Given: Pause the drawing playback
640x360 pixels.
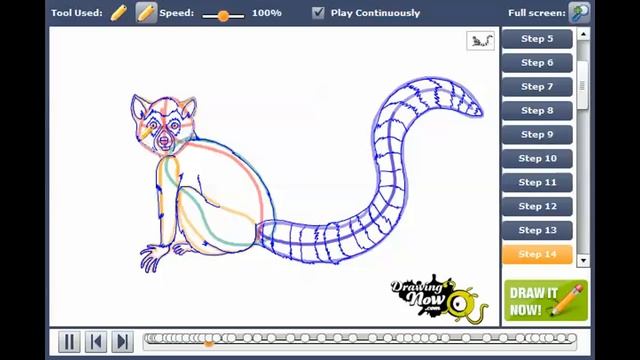Looking at the screenshot, I should pyautogui.click(x=69, y=342).
